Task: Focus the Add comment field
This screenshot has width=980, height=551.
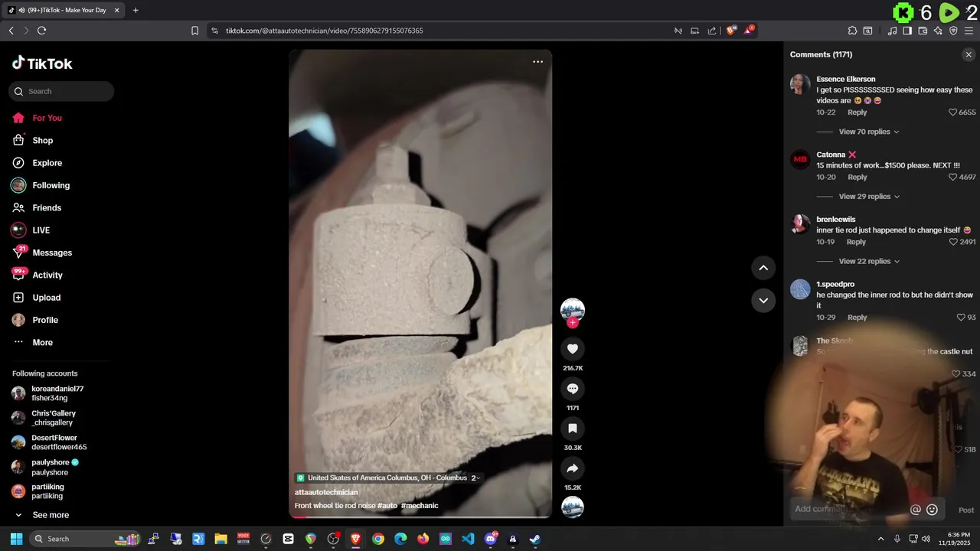Action: 848,510
